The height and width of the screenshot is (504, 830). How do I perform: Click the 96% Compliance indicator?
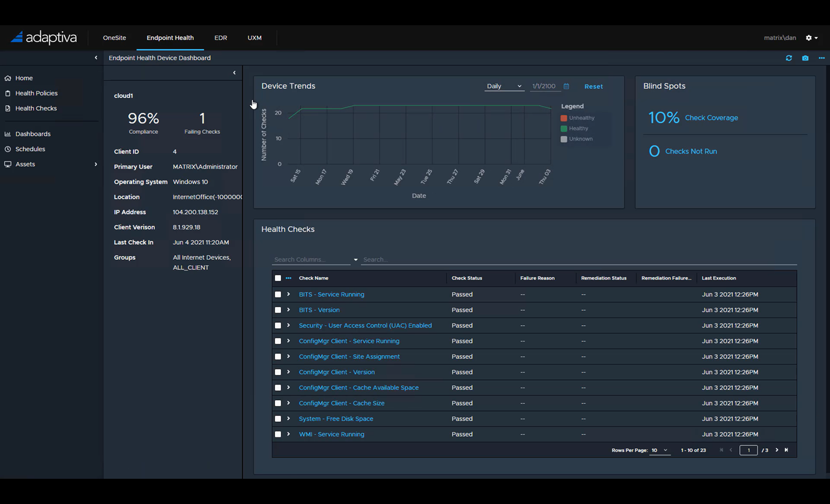click(x=143, y=119)
